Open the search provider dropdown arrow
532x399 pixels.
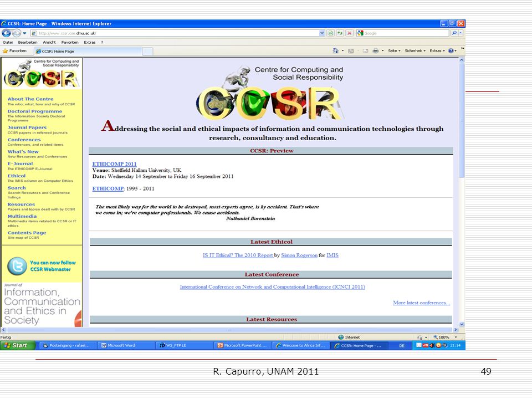tap(461, 33)
